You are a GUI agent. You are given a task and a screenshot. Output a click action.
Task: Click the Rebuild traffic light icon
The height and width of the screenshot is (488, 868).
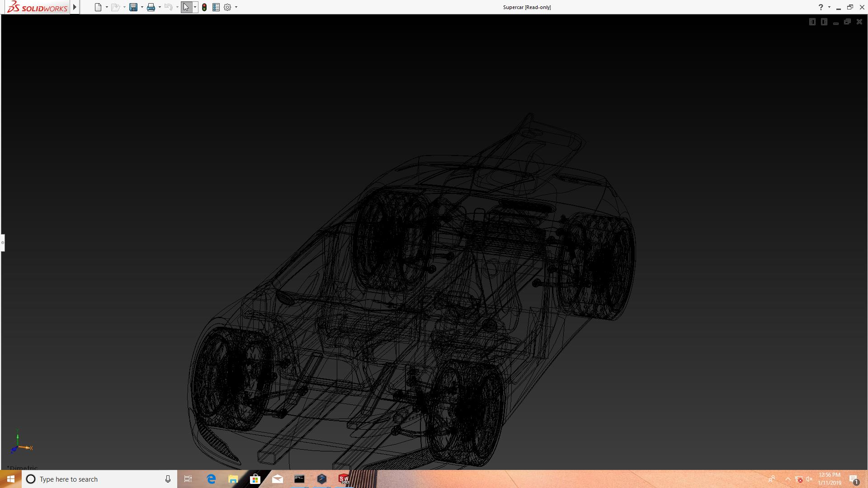pyautogui.click(x=204, y=7)
